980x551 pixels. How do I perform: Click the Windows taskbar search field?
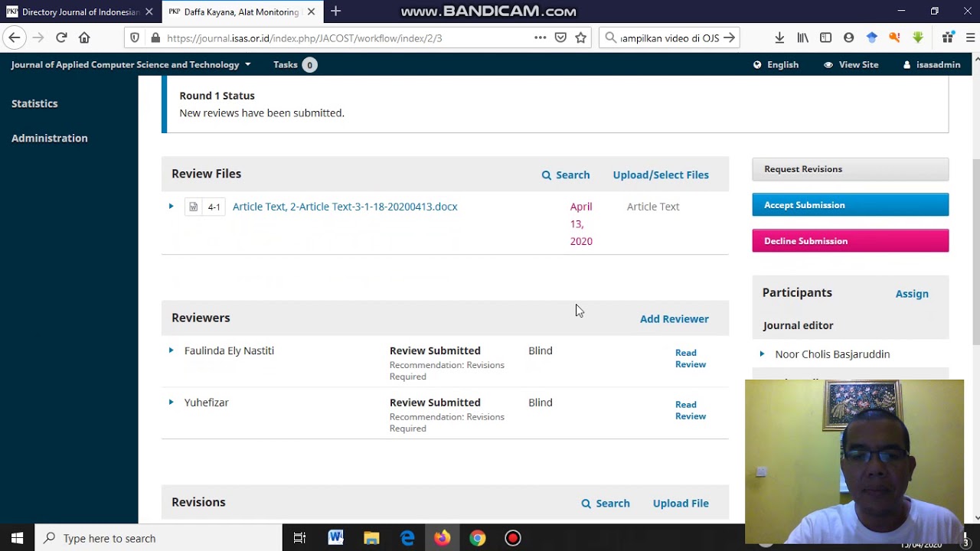(158, 538)
